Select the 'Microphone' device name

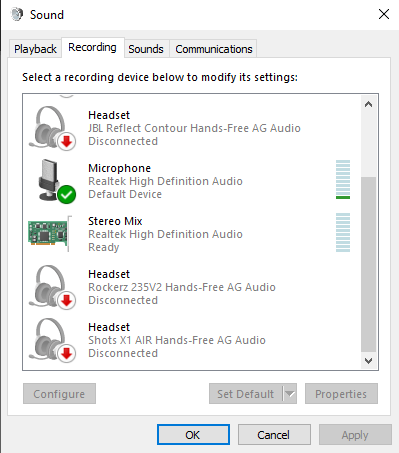tap(119, 168)
